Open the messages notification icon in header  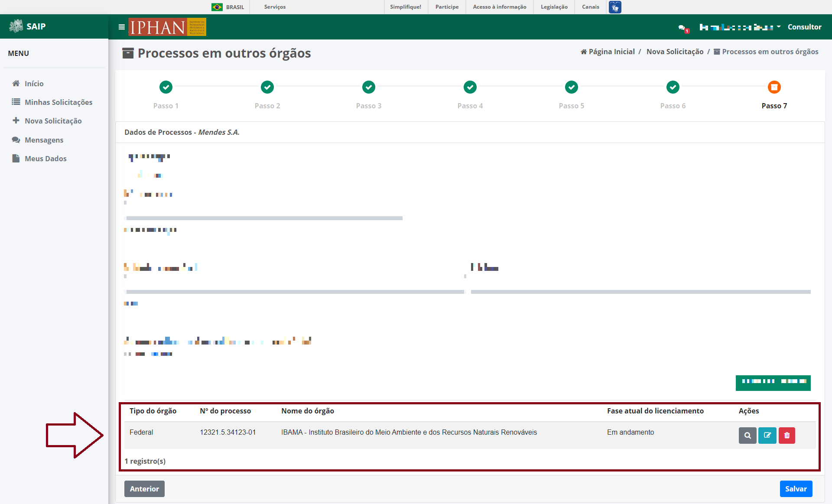pos(683,29)
